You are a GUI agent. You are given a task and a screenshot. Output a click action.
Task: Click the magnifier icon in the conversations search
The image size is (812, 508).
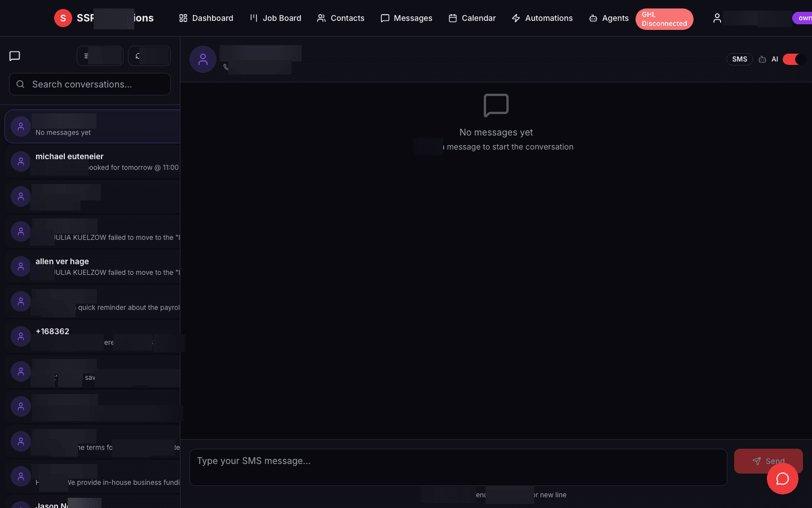tap(20, 84)
